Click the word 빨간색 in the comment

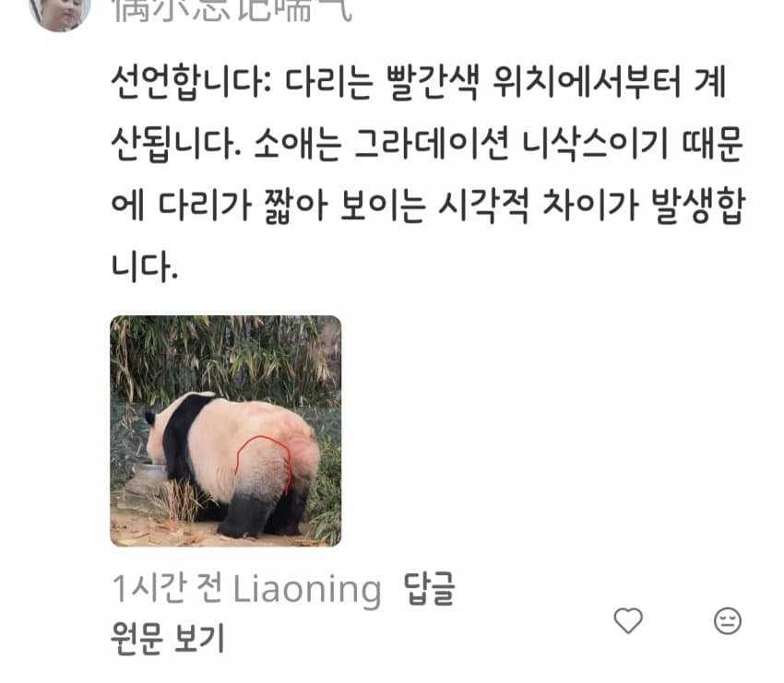point(433,82)
